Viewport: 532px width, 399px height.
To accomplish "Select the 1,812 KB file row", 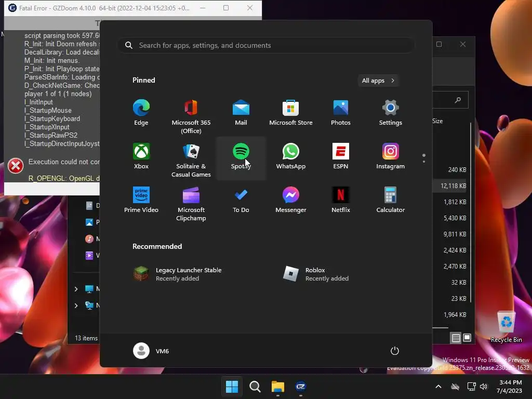I will 450,202.
